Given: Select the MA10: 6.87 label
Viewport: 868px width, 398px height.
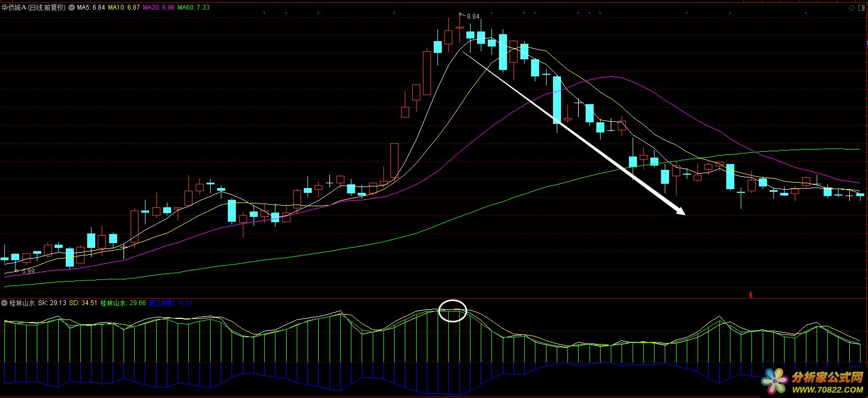Looking at the screenshot, I should point(124,7).
